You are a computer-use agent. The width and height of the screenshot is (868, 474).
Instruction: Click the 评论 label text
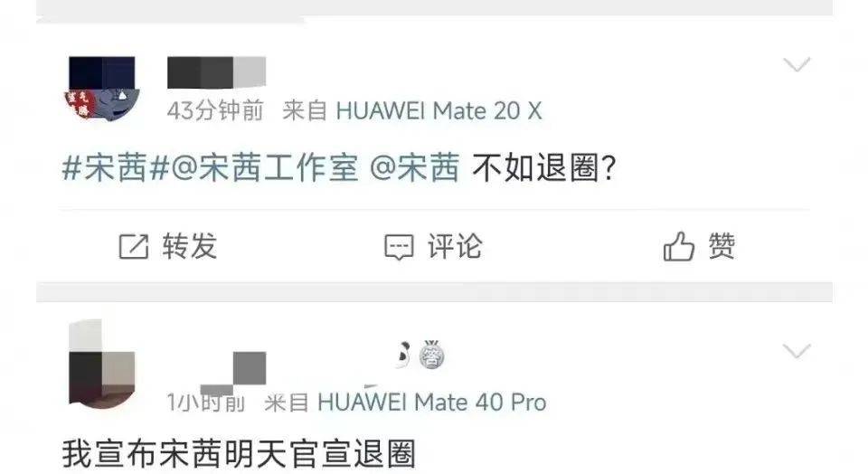tap(455, 246)
